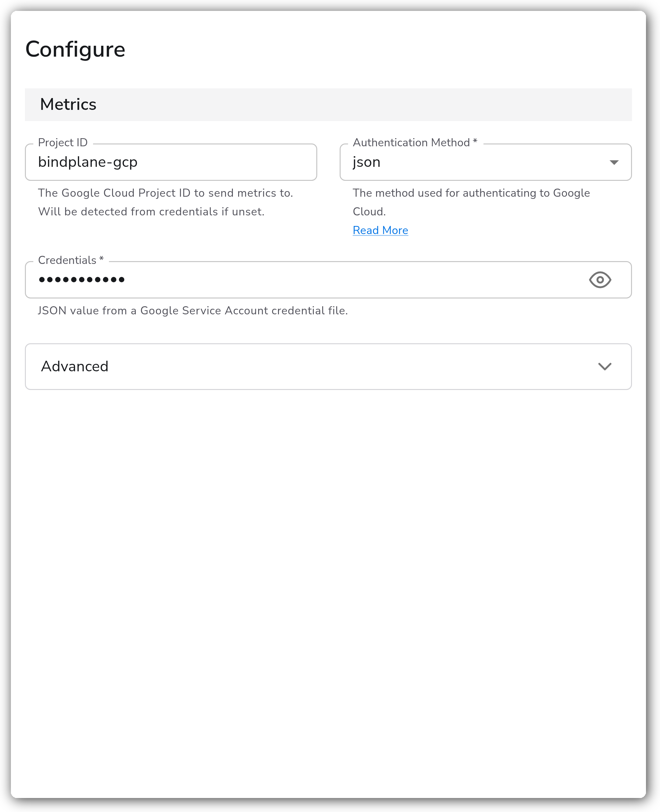Edit the Project ID field containing bindplane-gcp

pyautogui.click(x=171, y=162)
